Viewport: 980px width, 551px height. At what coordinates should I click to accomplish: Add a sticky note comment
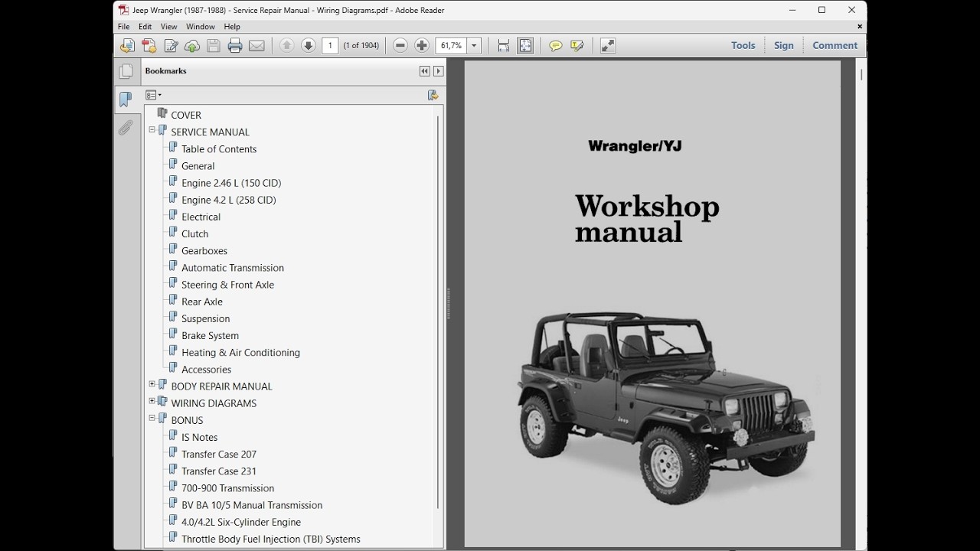[556, 46]
